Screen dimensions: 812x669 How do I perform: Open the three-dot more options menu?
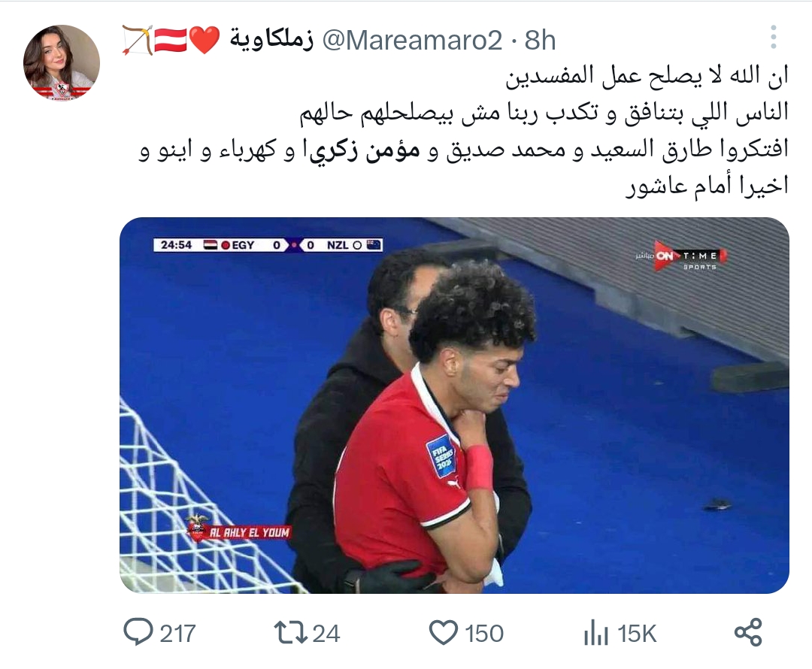tap(773, 38)
